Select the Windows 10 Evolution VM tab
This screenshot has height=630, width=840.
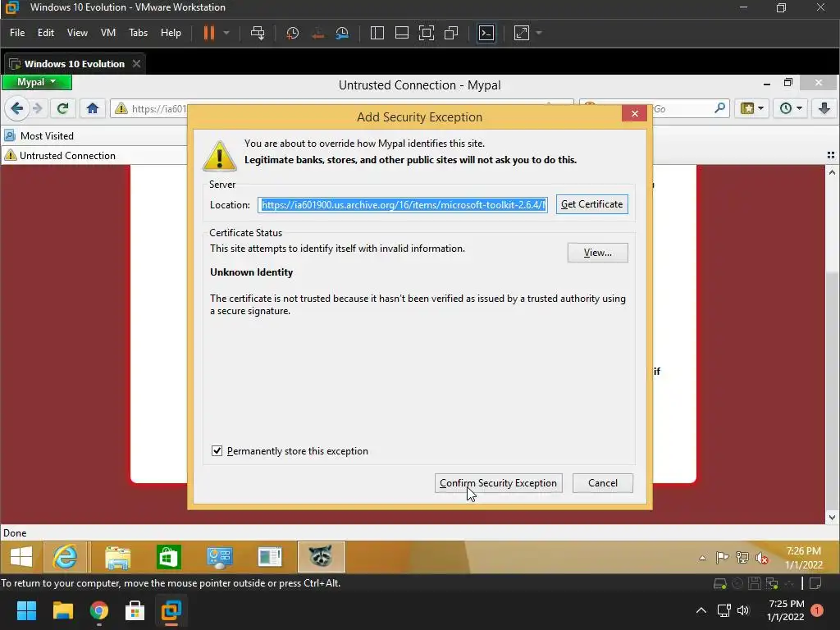coord(74,64)
